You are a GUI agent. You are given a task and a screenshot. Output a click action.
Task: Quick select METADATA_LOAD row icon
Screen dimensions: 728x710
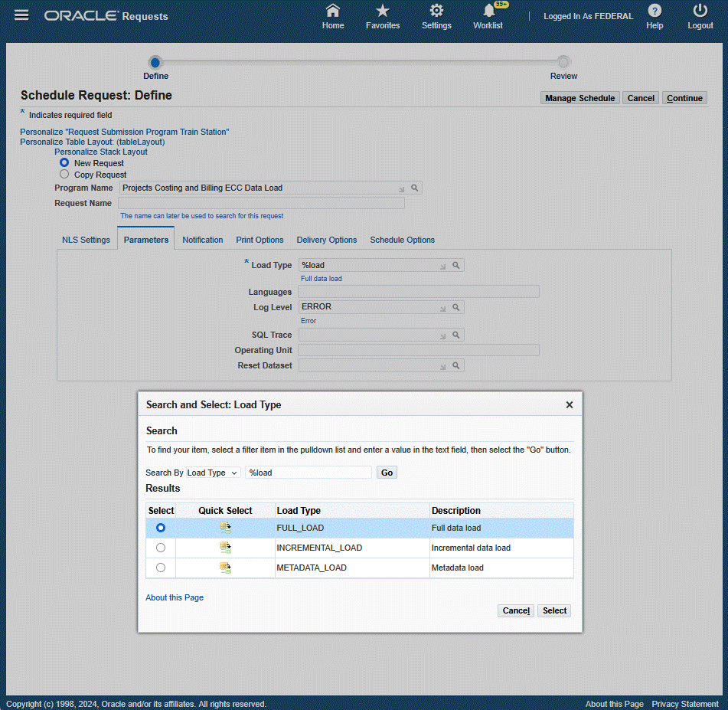click(x=225, y=568)
